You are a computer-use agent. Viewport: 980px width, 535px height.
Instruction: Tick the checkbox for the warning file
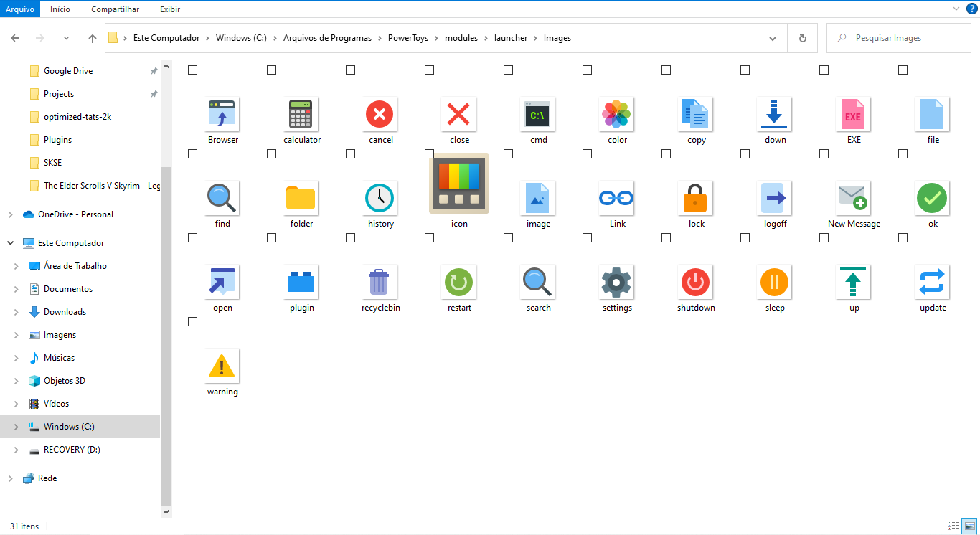tap(192, 321)
